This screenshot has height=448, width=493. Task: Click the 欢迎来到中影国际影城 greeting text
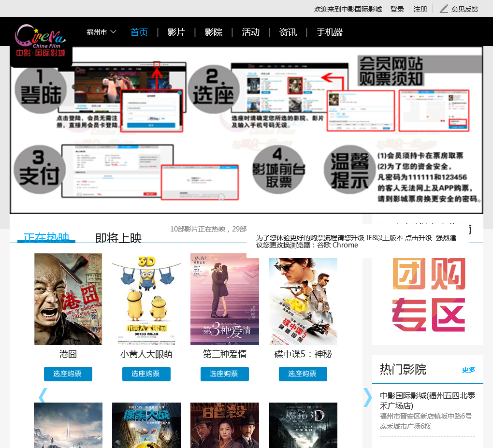(x=348, y=9)
